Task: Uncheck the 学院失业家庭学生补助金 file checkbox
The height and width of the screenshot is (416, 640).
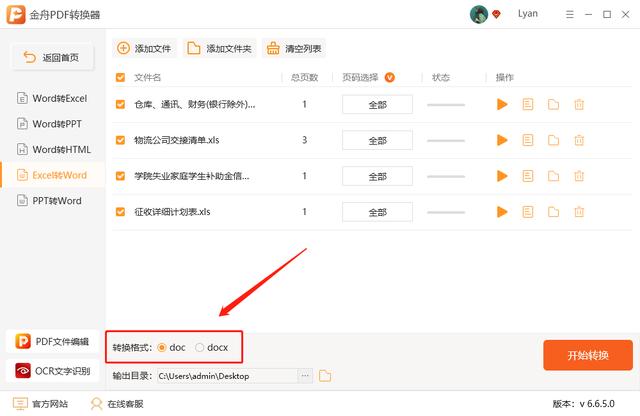Action: (120, 176)
